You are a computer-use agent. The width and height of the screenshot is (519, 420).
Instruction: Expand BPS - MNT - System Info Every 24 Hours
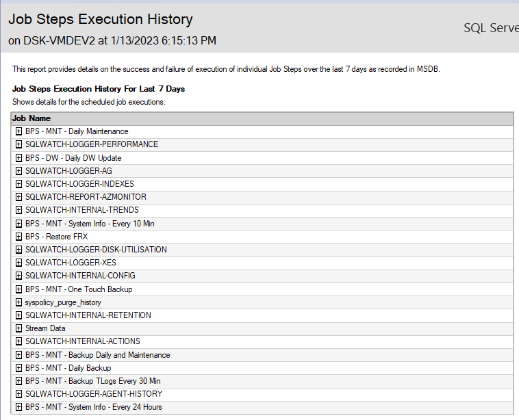tap(19, 407)
